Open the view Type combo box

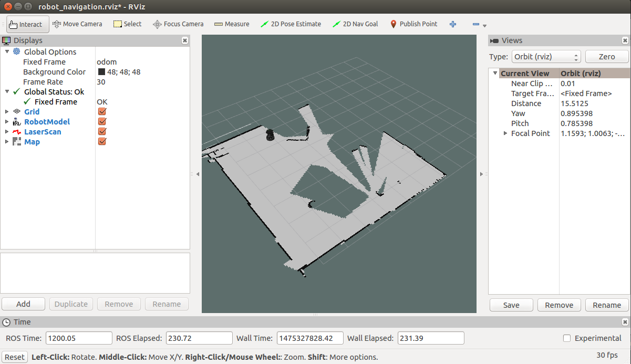pos(546,57)
